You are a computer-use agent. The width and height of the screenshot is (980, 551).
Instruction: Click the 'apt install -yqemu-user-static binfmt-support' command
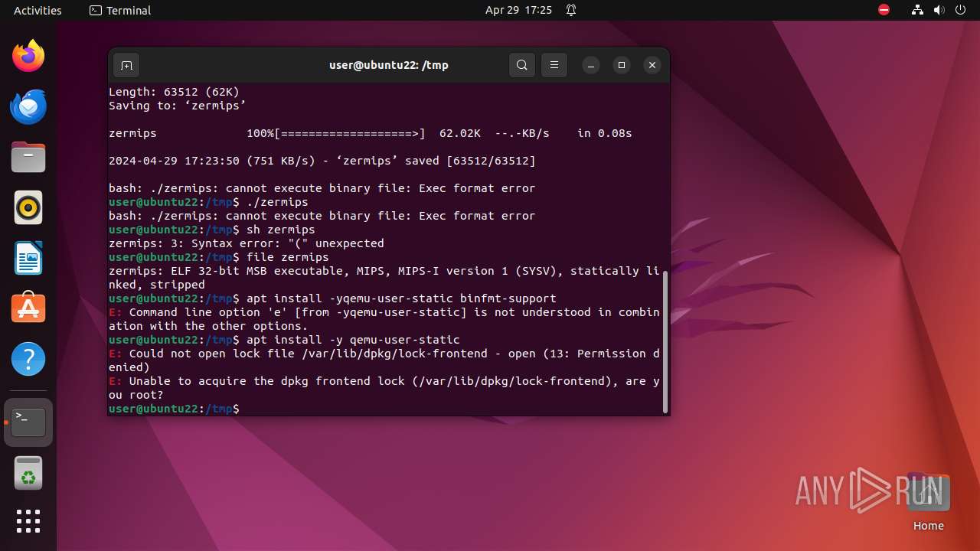point(401,298)
